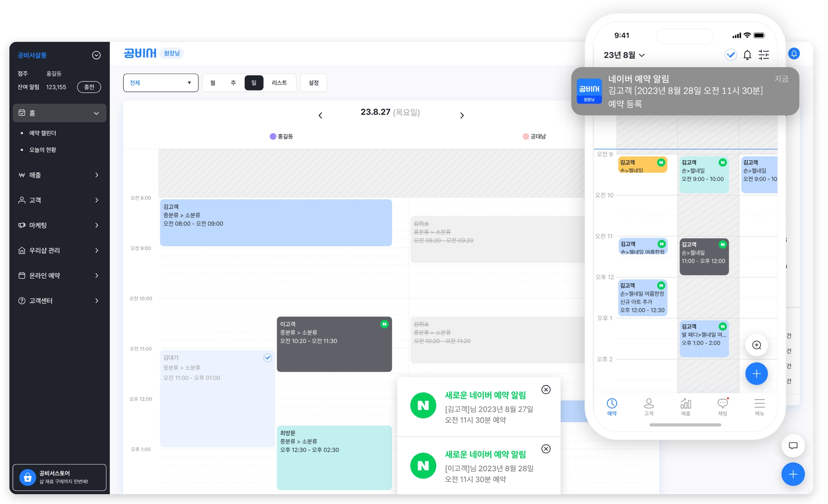Click the blue notification bell icon
Viewport: 828px width, 504px height.
click(794, 54)
